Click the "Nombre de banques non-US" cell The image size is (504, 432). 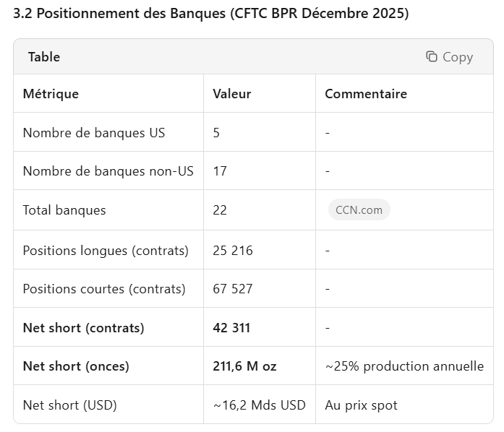coord(108,171)
